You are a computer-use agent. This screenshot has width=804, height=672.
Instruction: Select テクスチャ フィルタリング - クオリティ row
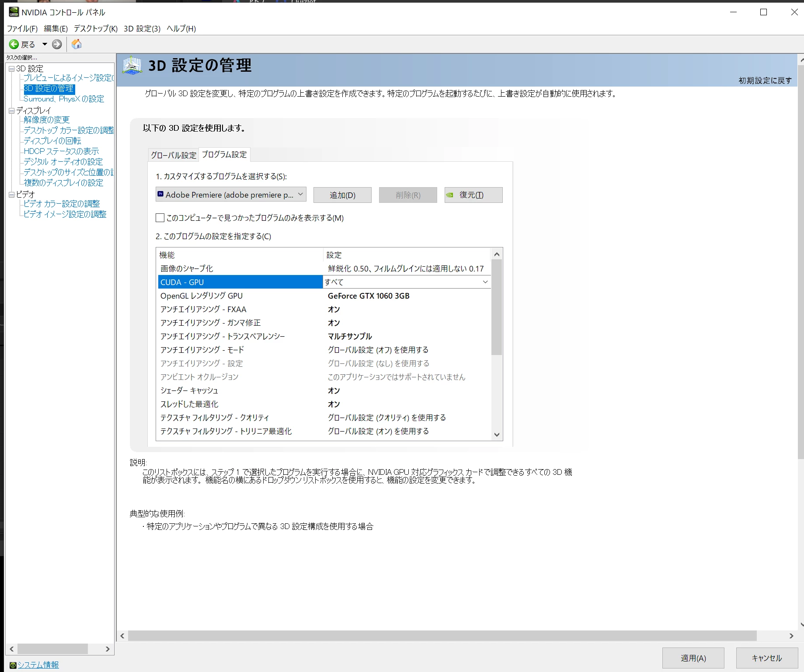click(324, 418)
